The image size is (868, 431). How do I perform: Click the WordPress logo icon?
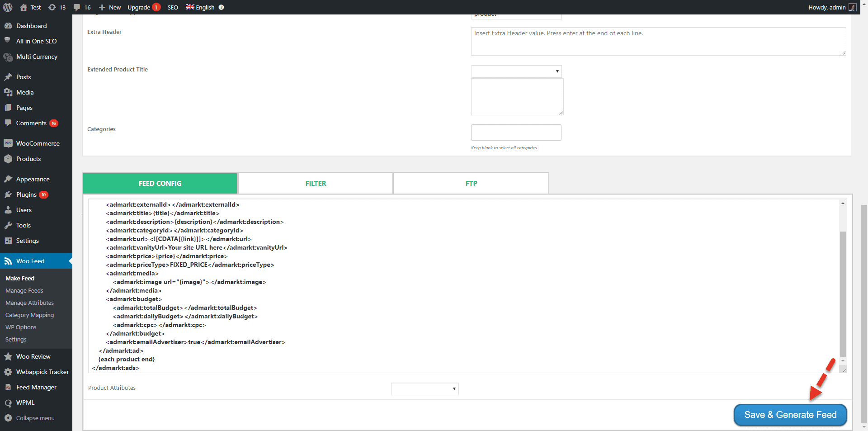(8, 7)
